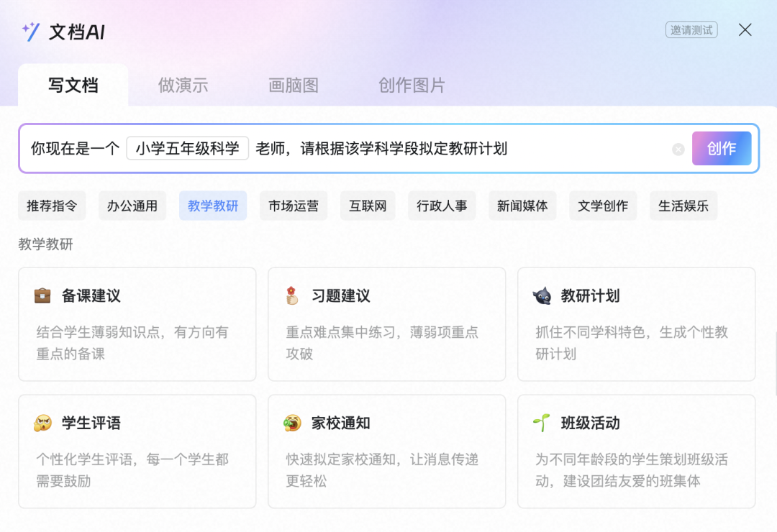Edit the 小学五年级科学 field in the prompt
The image size is (777, 532).
point(188,149)
